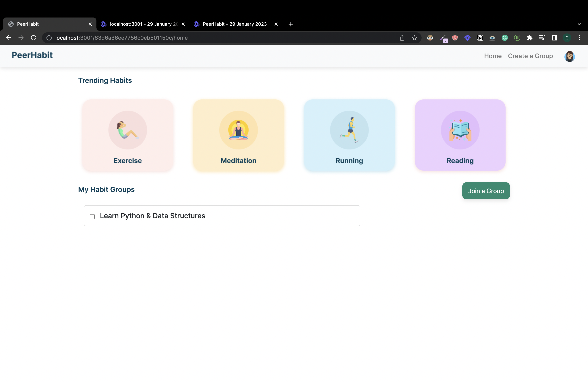Select the Meditation habit card icon
Viewport: 588px width, 382px height.
238,130
